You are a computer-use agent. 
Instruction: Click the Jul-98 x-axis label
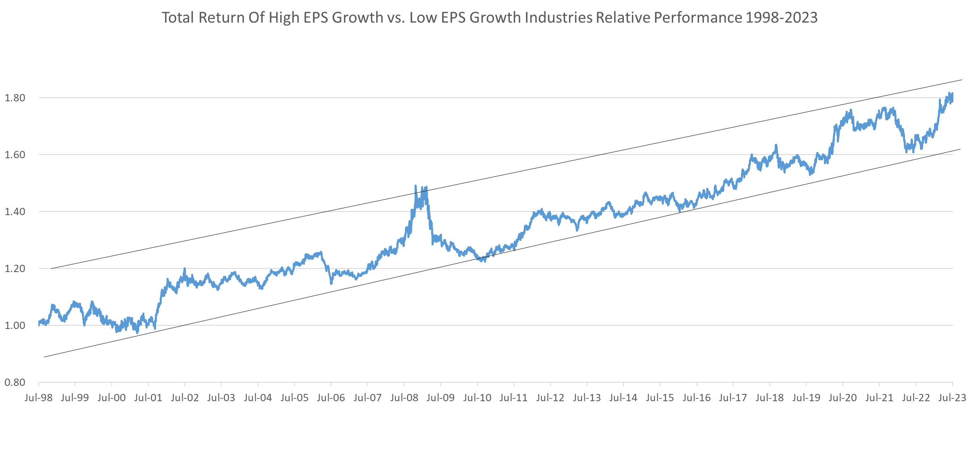tap(38, 398)
